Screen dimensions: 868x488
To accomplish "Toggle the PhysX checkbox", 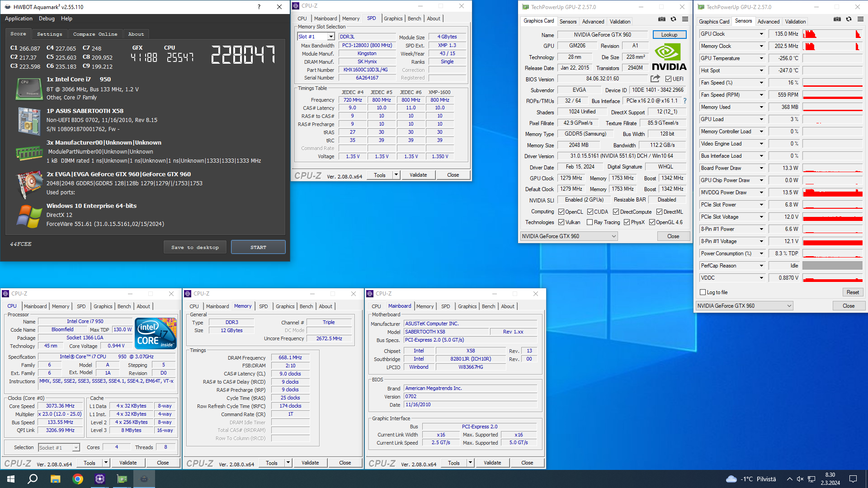I will click(x=627, y=222).
